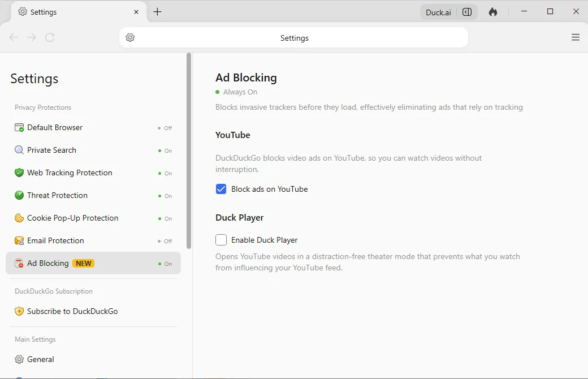Click the Subscribe to DuckDuckGo icon
This screenshot has width=588, height=379.
point(19,311)
